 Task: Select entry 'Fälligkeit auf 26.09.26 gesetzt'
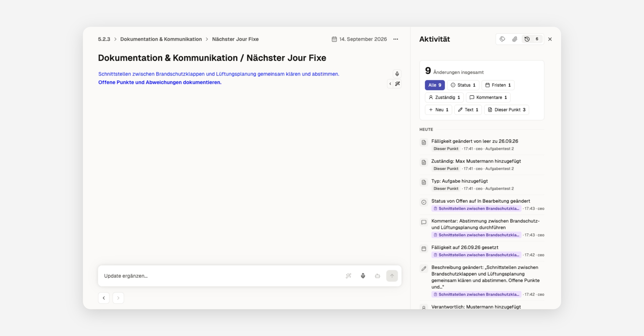[x=465, y=247]
